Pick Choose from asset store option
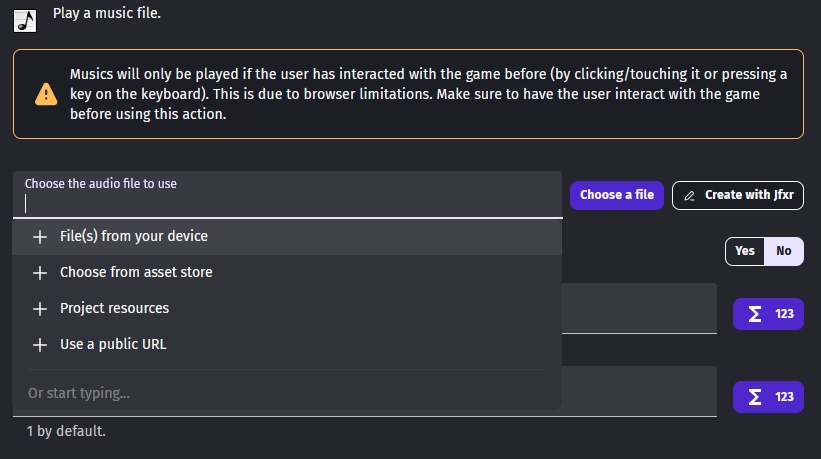Viewport: 821px width, 459px height. coord(136,273)
